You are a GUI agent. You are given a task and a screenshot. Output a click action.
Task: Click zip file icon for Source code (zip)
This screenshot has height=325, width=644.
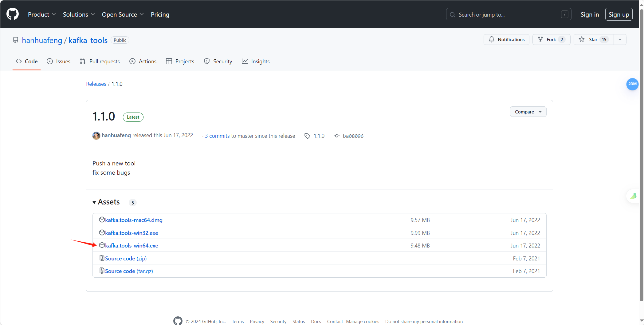click(x=102, y=258)
